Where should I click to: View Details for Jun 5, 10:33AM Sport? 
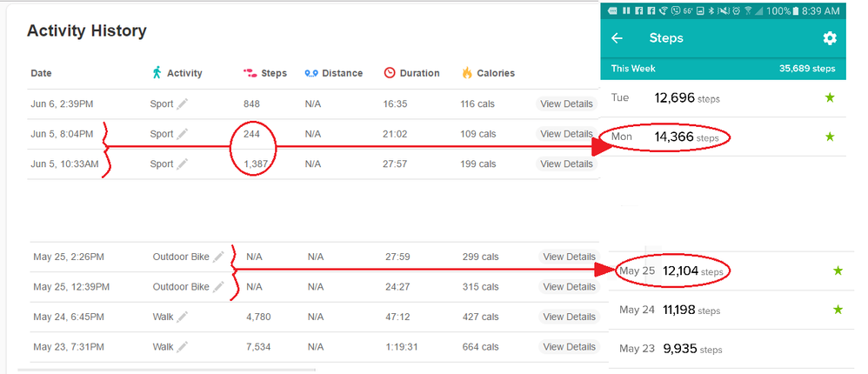pos(566,164)
